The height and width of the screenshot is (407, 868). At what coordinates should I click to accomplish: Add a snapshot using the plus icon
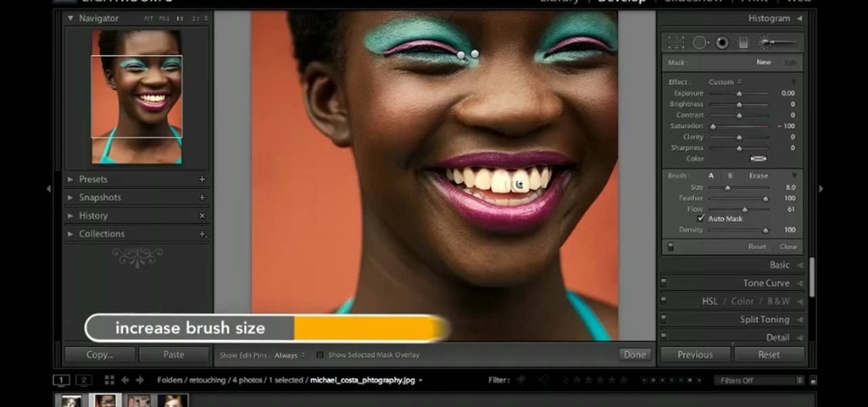202,198
